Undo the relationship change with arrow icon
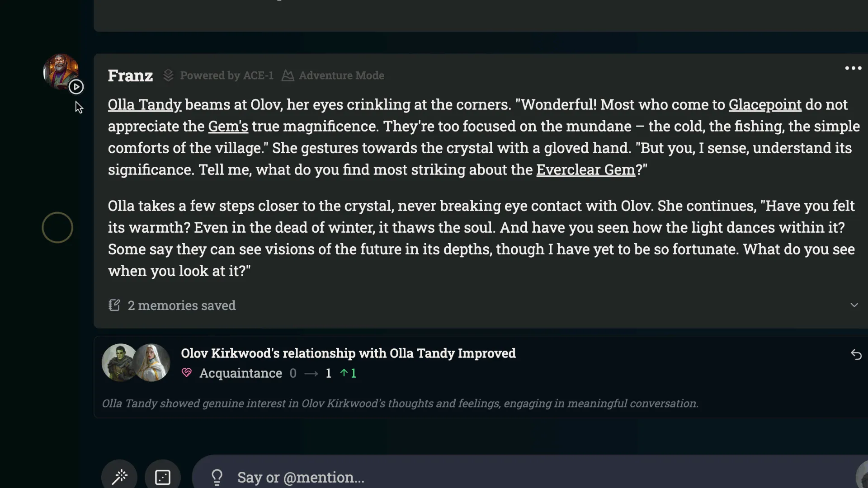 (856, 355)
